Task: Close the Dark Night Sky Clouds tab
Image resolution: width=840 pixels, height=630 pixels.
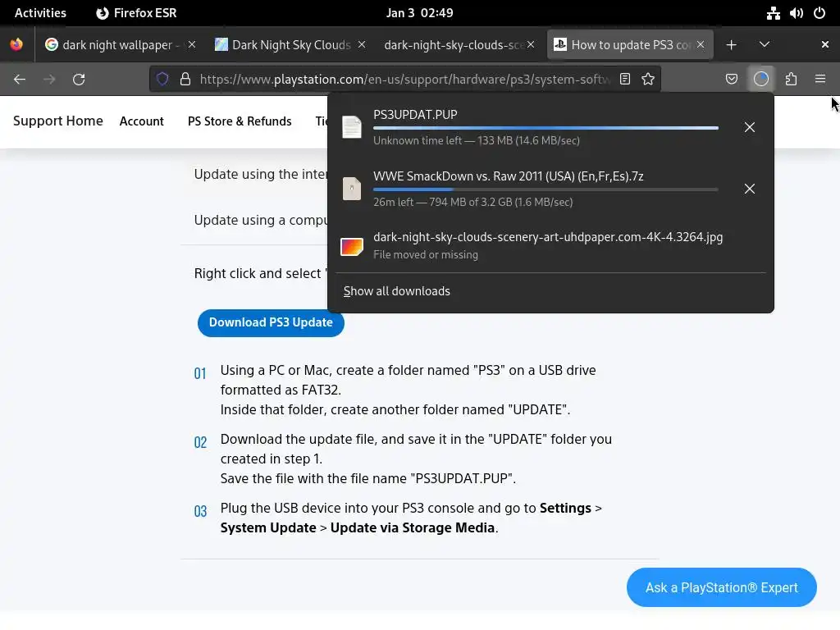Action: 362,45
